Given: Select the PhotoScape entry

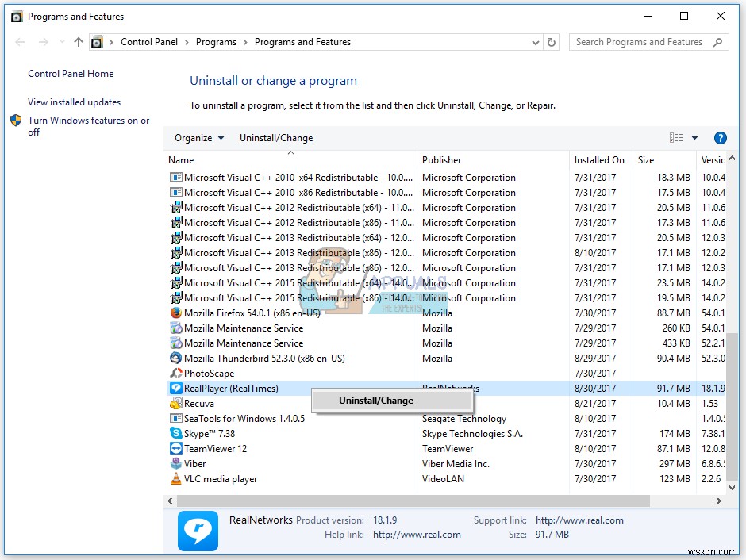Looking at the screenshot, I should [447, 373].
